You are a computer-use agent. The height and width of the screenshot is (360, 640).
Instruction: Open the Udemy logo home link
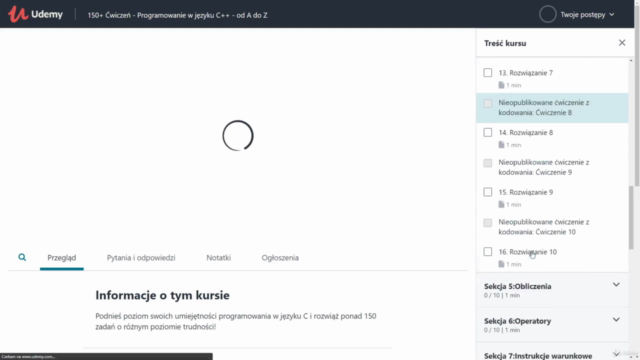[35, 14]
